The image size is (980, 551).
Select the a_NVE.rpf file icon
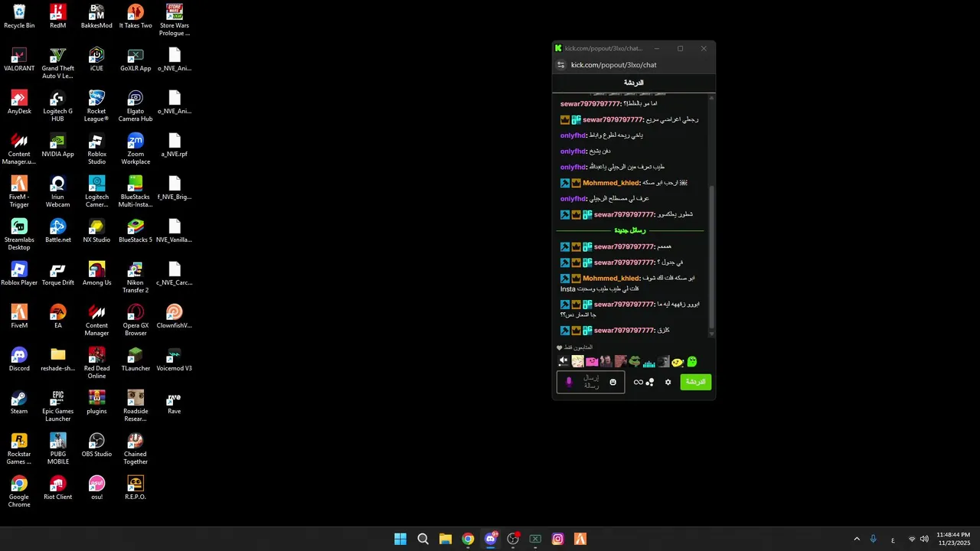click(175, 145)
